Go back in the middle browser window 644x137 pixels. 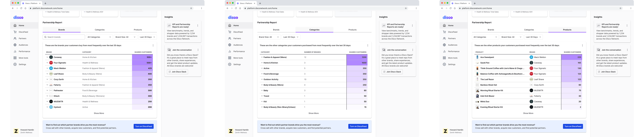pos(228,8)
